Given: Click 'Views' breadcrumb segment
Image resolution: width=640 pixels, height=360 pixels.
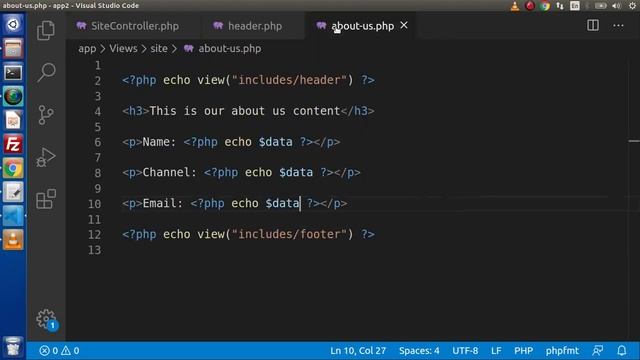Looking at the screenshot, I should (123, 49).
